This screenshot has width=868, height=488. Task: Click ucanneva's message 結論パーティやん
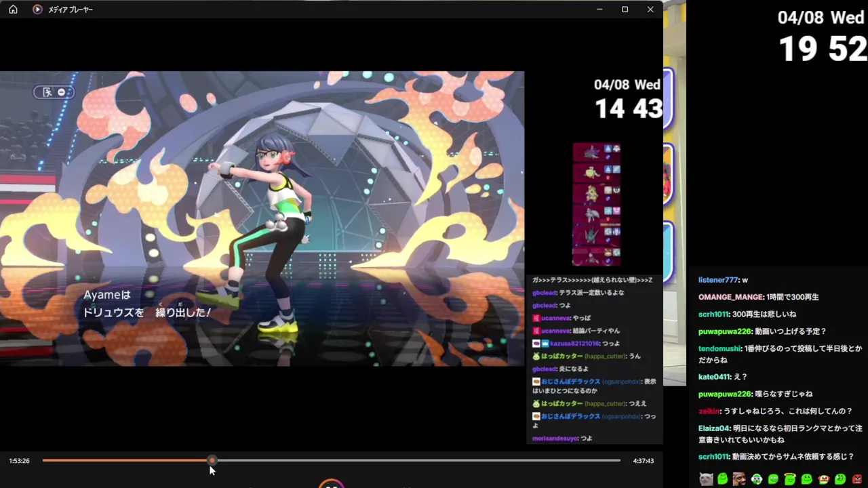pos(596,331)
